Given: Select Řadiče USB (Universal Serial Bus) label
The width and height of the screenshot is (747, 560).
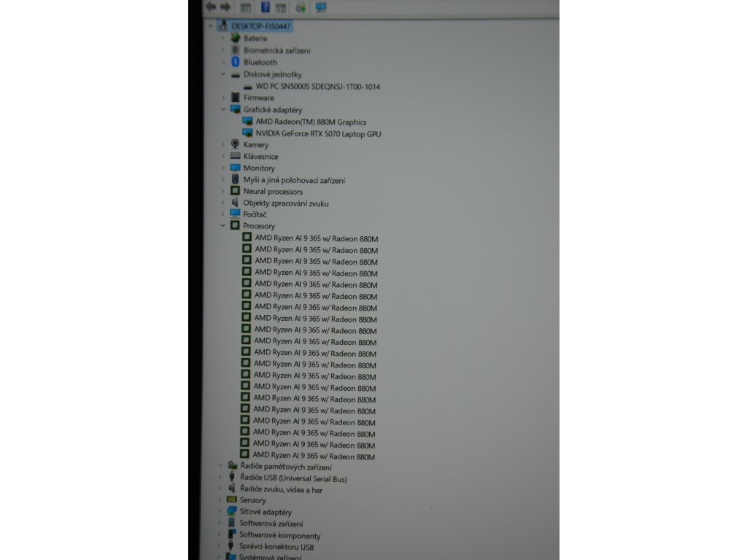Looking at the screenshot, I should [293, 478].
